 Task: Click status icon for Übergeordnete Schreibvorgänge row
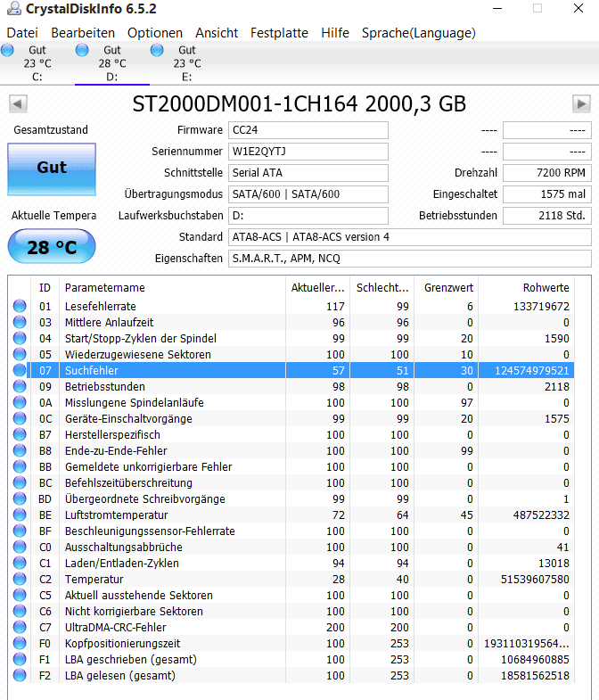(20, 498)
